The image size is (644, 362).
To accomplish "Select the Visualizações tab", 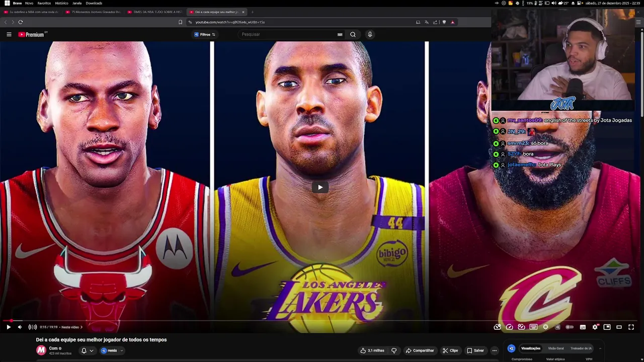I will [531, 348].
